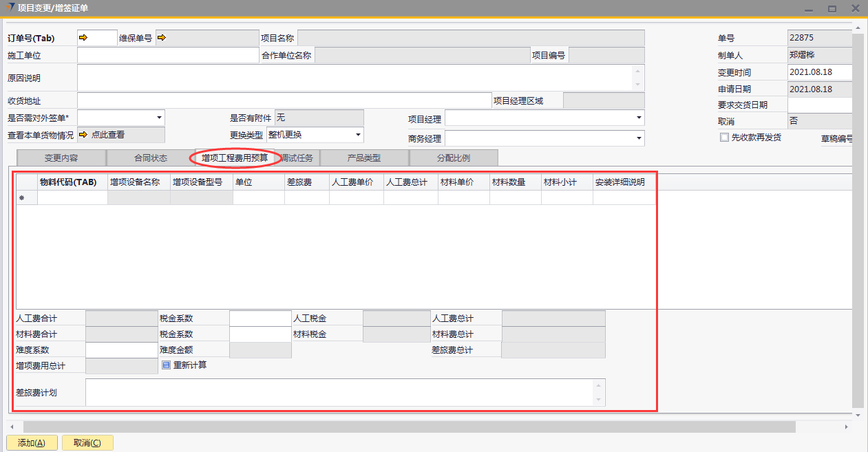Screen dimensions: 868x452
Task: Click the horizontal scrollbar's left arrow
Action: click(11, 427)
